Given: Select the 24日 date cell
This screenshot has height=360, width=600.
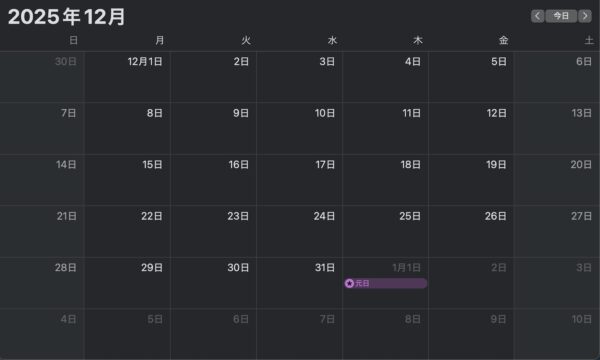Looking at the screenshot, I should pyautogui.click(x=300, y=231).
